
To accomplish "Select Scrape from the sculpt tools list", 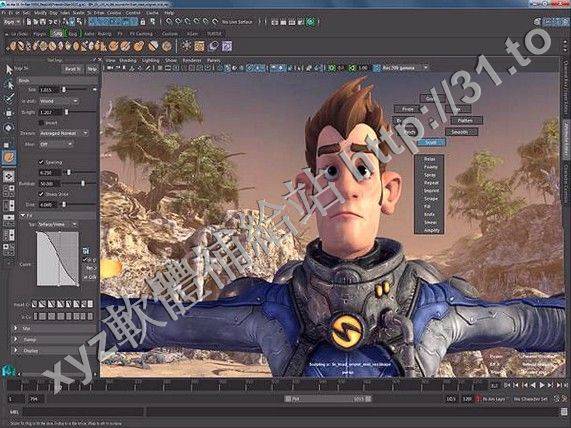I will pos(430,199).
